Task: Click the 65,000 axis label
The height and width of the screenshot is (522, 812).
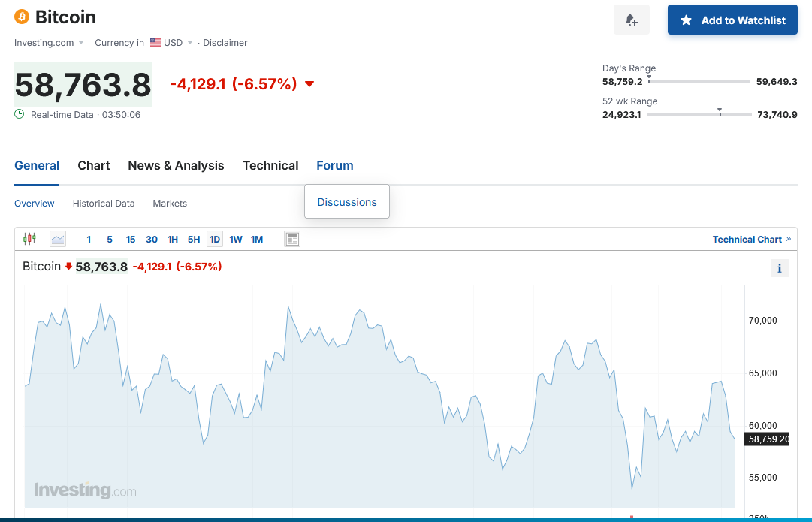Action: pyautogui.click(x=763, y=373)
